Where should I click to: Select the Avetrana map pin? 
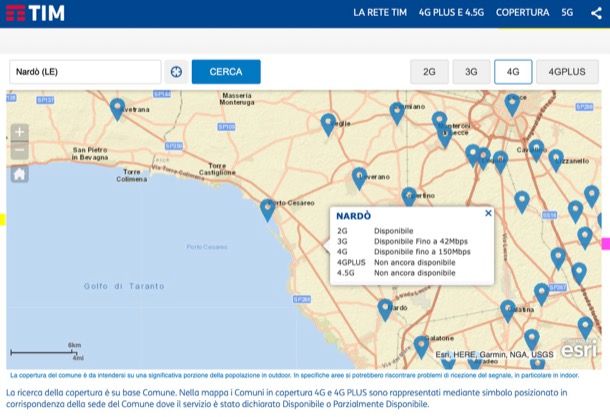[117, 109]
